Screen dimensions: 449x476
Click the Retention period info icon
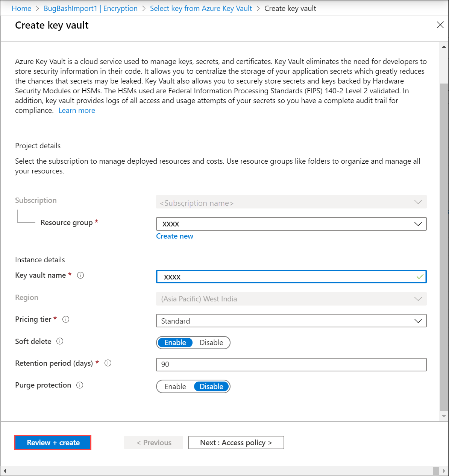[108, 363]
